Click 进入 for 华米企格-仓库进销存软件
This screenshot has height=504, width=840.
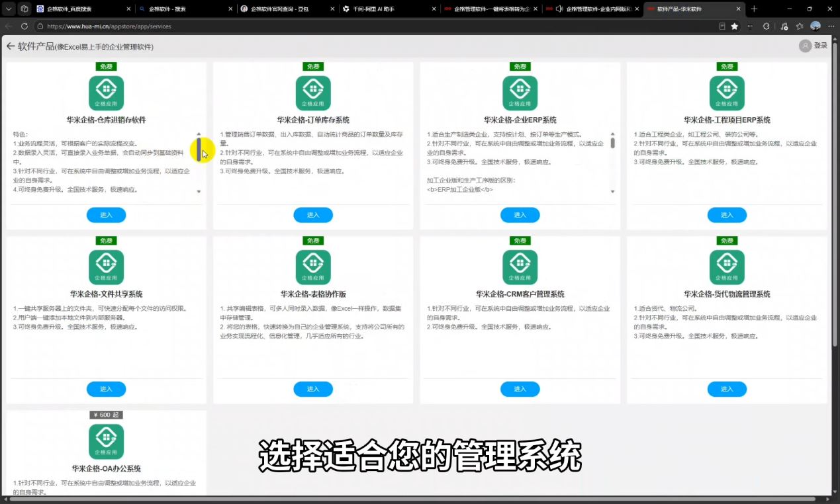point(106,215)
